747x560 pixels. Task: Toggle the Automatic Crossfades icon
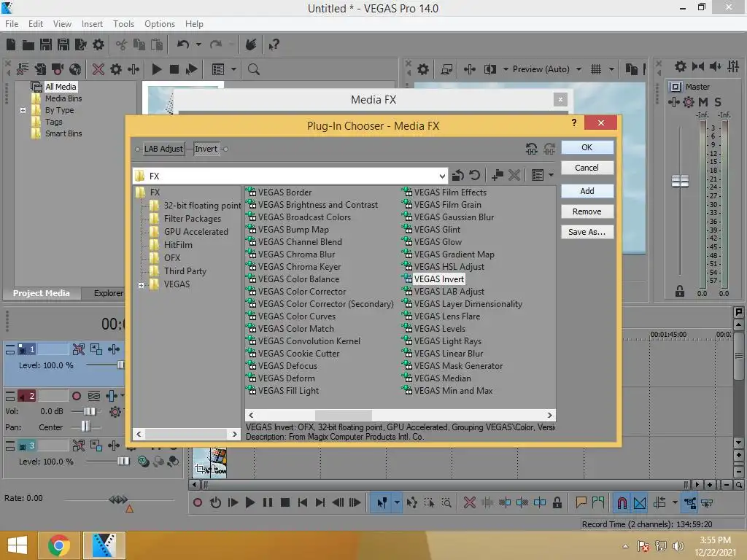coord(640,503)
